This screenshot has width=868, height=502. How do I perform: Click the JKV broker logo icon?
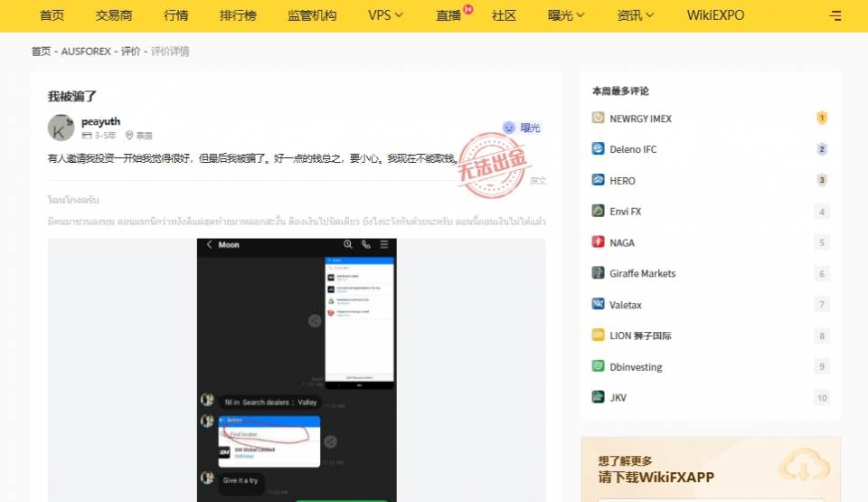pyautogui.click(x=598, y=397)
